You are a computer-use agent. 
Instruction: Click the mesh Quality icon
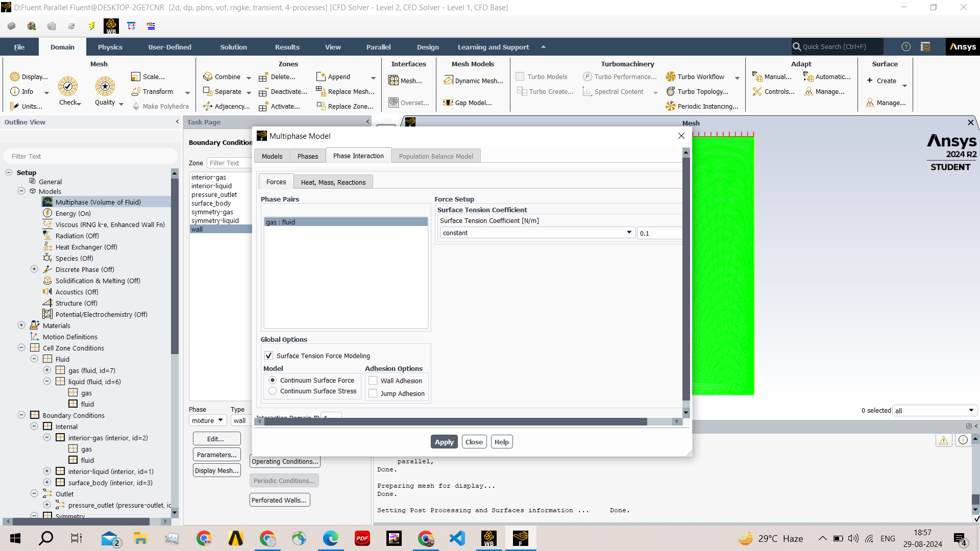(x=105, y=87)
